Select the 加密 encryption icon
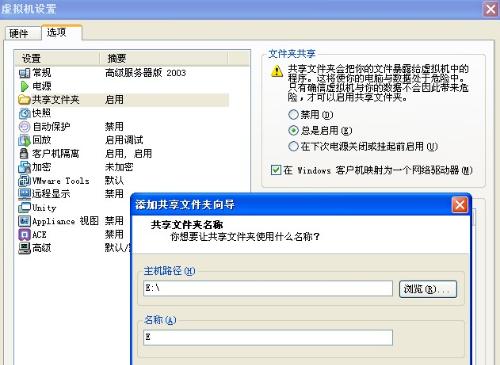 click(x=25, y=167)
